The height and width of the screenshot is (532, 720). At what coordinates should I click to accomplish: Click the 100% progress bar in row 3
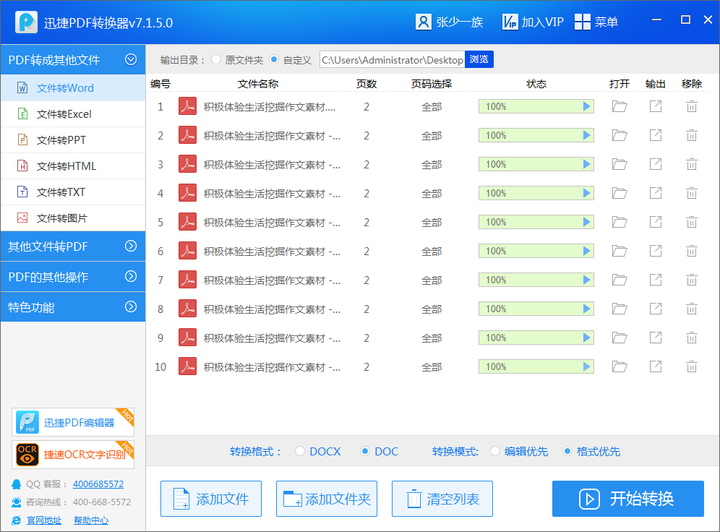[536, 164]
